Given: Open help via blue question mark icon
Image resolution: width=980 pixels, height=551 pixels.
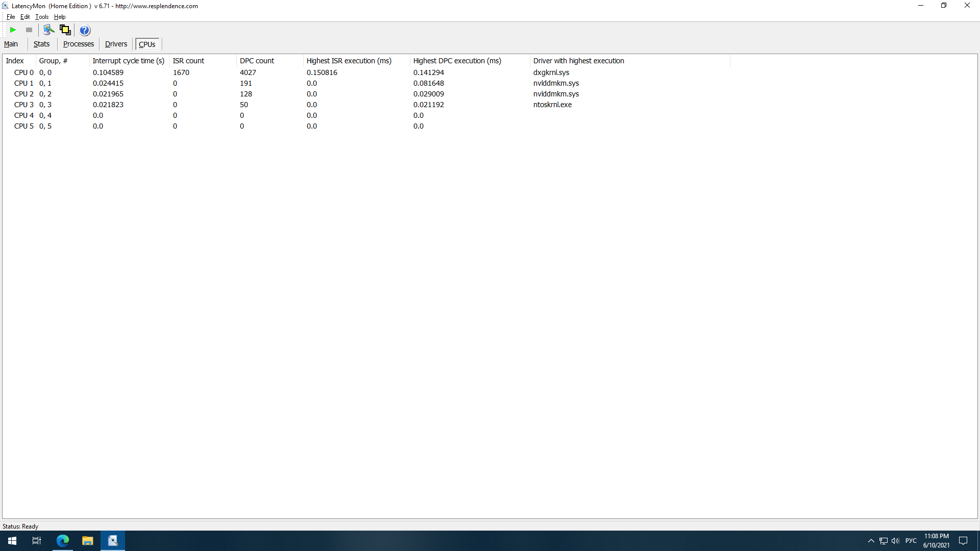Looking at the screenshot, I should (85, 30).
